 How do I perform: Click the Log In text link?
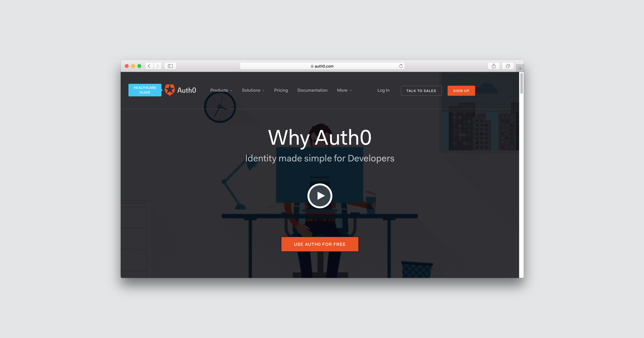383,90
